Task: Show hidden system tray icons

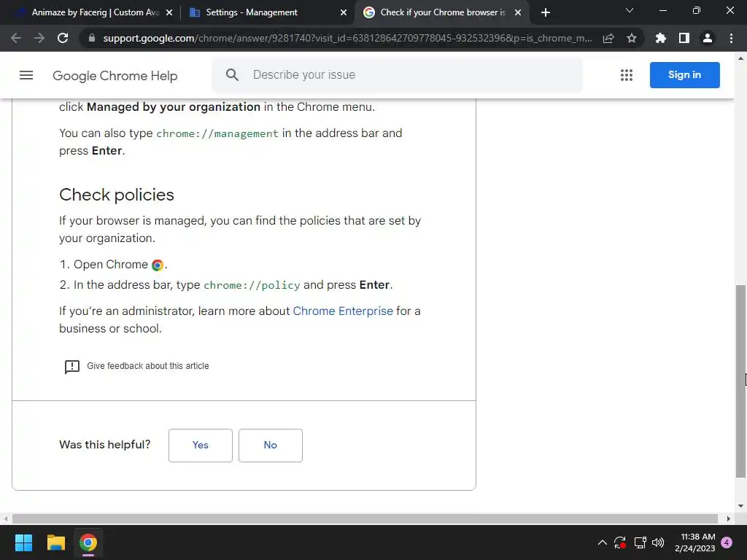Action: 602,542
